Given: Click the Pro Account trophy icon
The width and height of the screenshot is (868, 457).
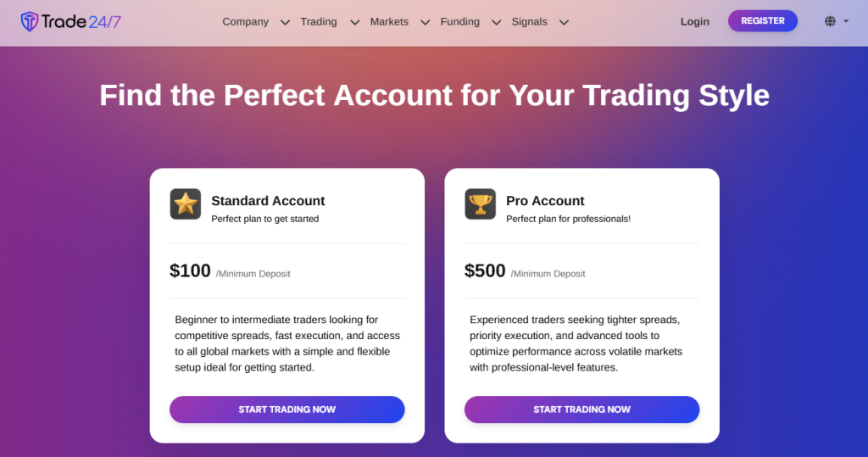Looking at the screenshot, I should [x=480, y=203].
